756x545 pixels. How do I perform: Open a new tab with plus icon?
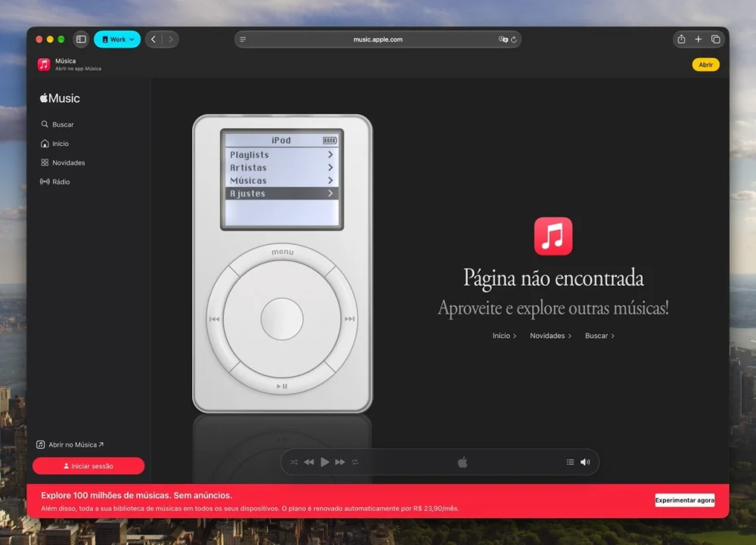[x=698, y=39]
